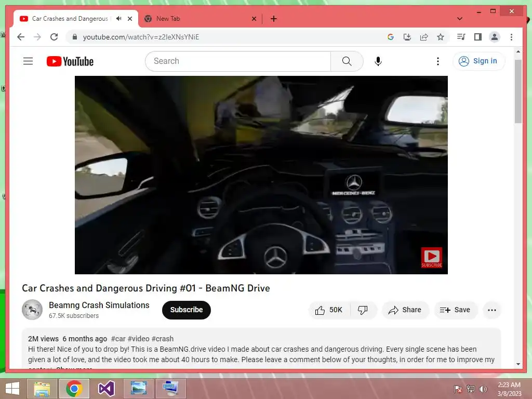Click the 2M views text

43,339
